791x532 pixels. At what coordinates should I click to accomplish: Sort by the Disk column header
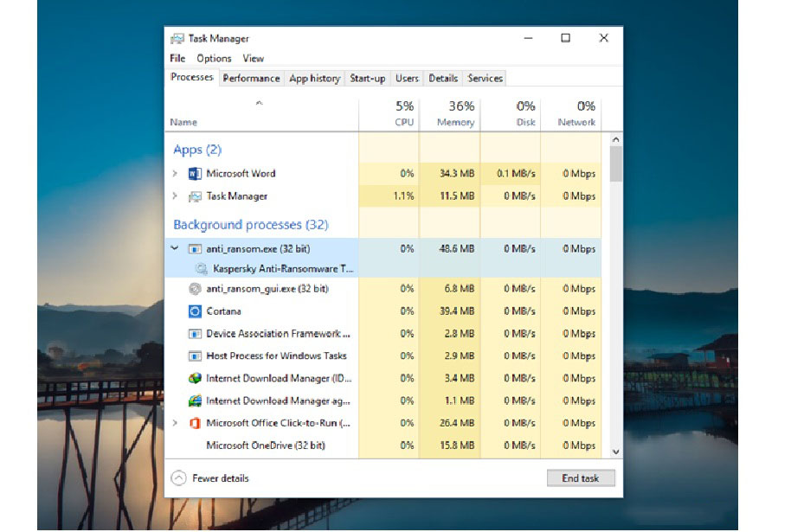point(510,114)
